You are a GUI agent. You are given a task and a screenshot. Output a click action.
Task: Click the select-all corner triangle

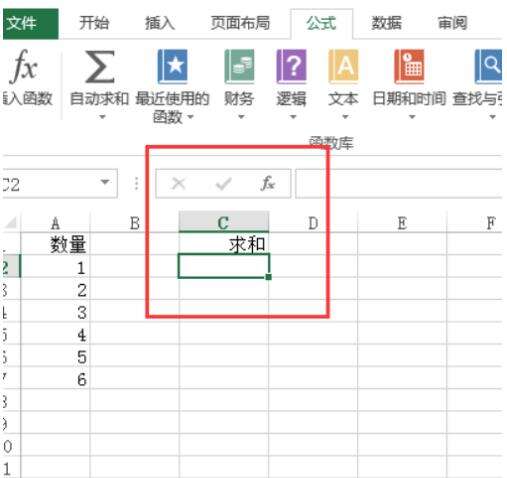[x=11, y=222]
